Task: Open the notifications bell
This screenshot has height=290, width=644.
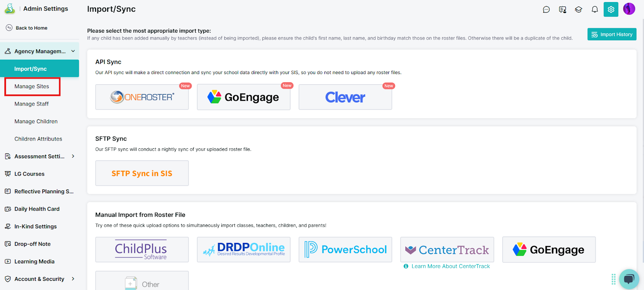Action: click(x=594, y=10)
